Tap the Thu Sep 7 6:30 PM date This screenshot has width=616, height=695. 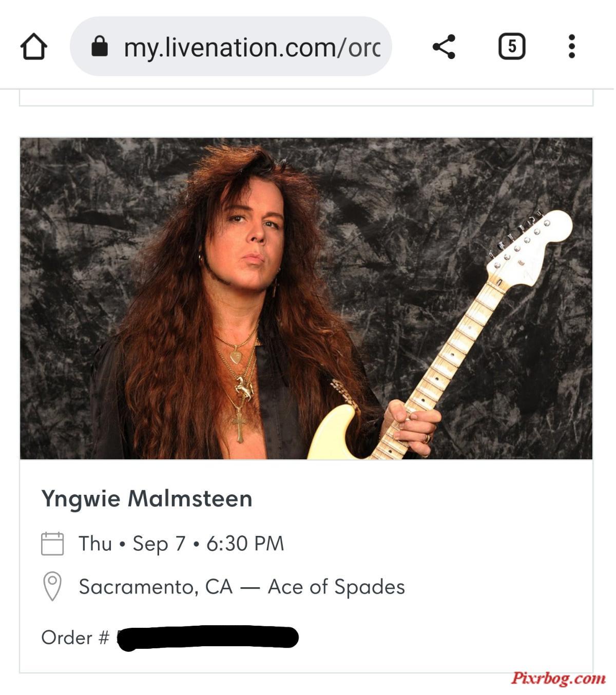coord(181,544)
